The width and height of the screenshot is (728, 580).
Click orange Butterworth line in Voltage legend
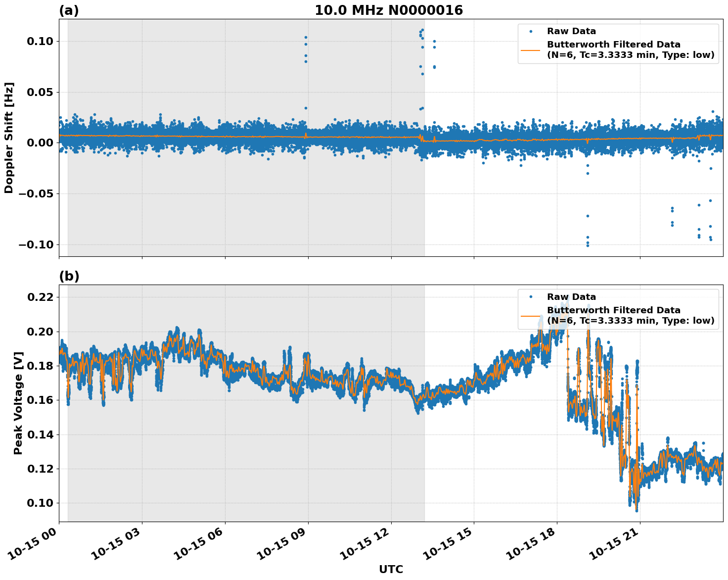(531, 315)
